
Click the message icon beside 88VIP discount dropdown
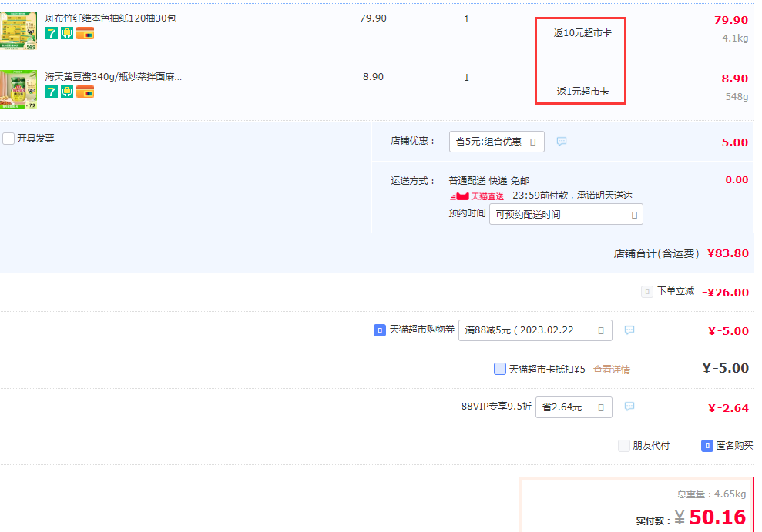coord(629,407)
